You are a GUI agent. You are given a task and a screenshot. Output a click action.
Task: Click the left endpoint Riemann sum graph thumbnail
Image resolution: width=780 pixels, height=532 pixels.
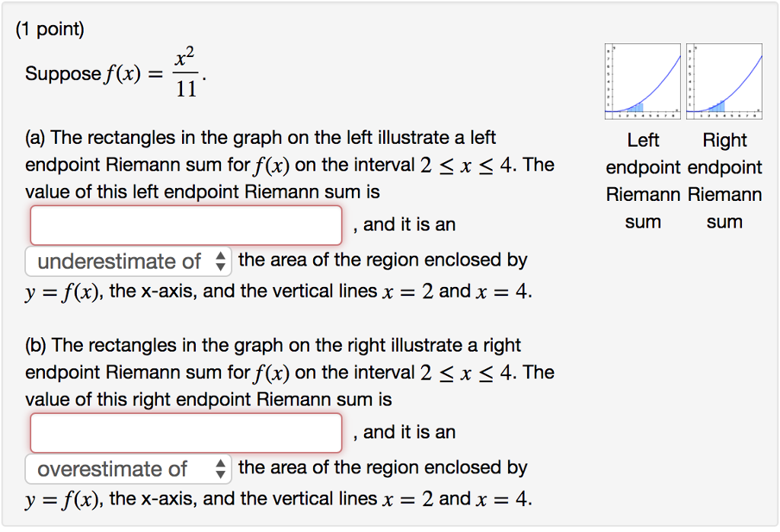(x=642, y=81)
